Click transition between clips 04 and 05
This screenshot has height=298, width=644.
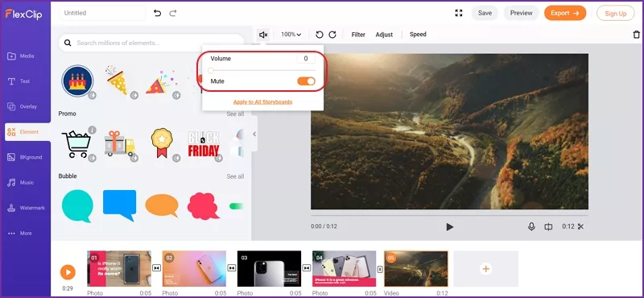380,269
